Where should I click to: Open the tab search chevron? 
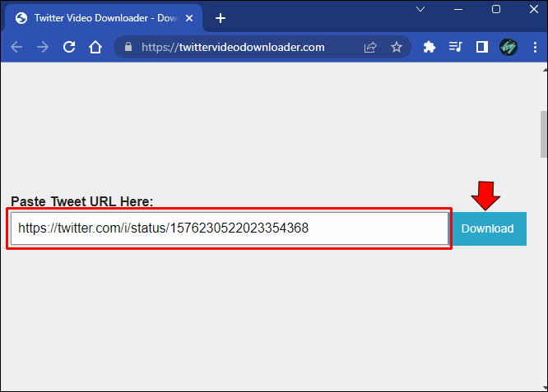point(420,9)
